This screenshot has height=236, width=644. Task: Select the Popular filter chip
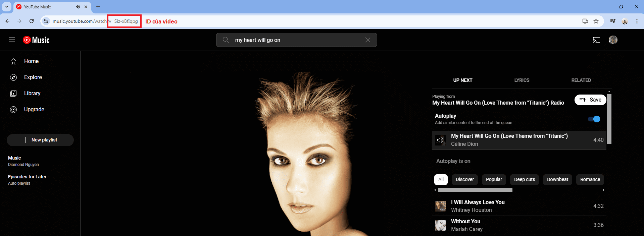click(x=494, y=180)
